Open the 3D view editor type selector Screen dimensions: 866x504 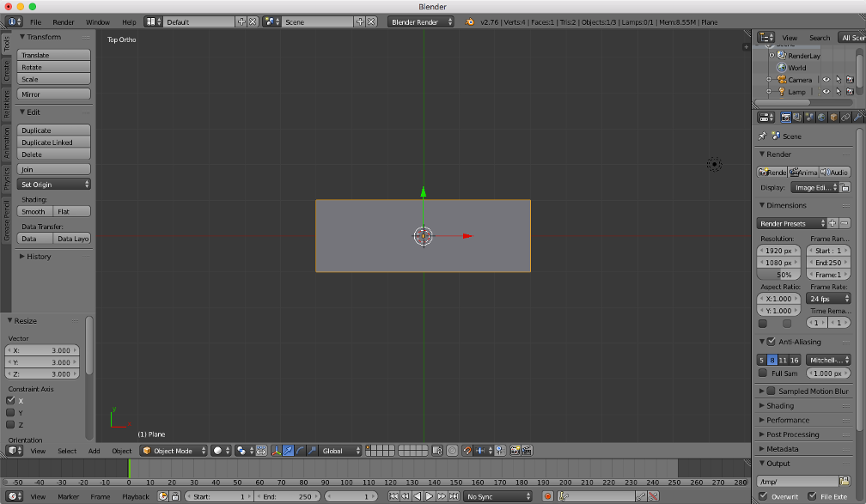15,451
